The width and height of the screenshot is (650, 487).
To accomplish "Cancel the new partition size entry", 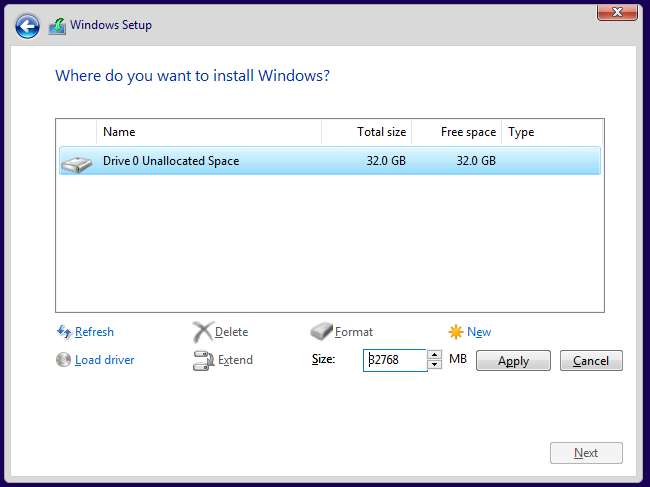I will tap(591, 361).
